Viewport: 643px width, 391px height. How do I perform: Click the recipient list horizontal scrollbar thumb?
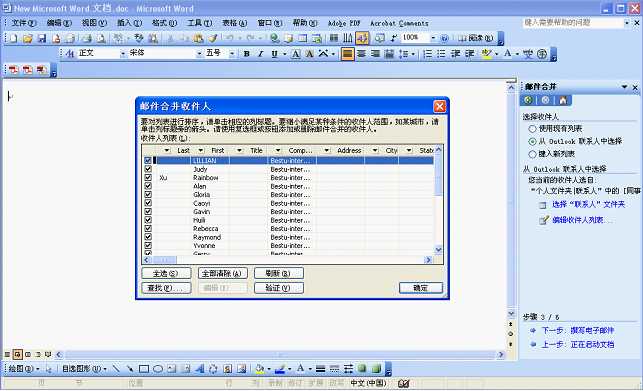point(164,260)
